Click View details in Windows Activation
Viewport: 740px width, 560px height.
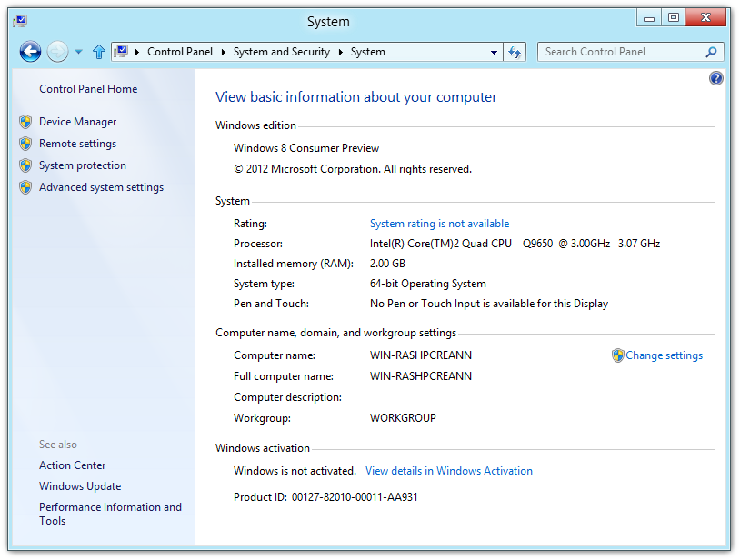[448, 471]
